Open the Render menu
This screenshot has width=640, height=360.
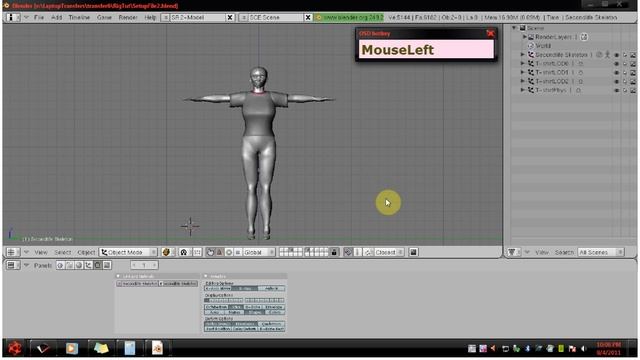[x=128, y=18]
